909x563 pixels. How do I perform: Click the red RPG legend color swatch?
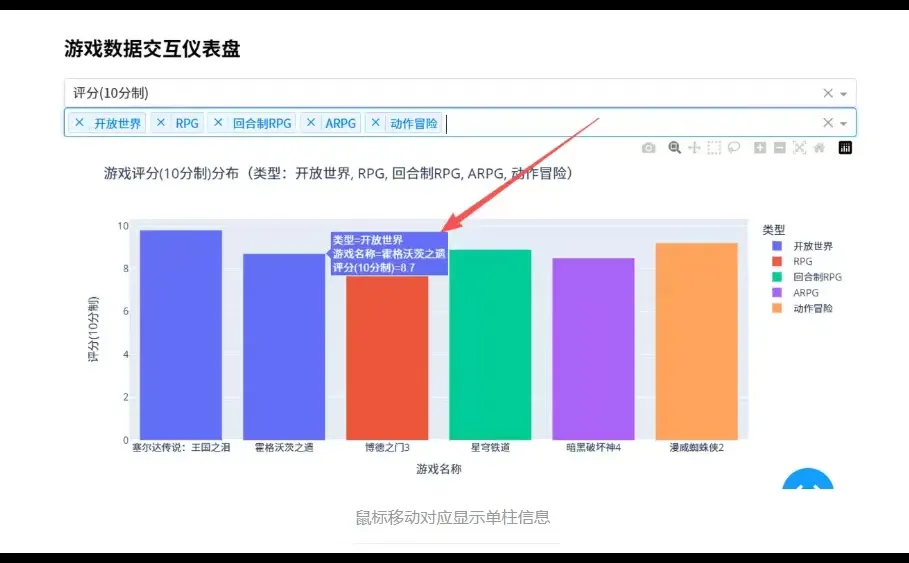(x=777, y=261)
